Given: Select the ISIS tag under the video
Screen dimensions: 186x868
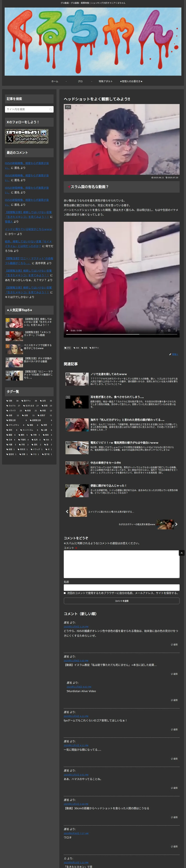Looking at the screenshot, I should (76, 348).
